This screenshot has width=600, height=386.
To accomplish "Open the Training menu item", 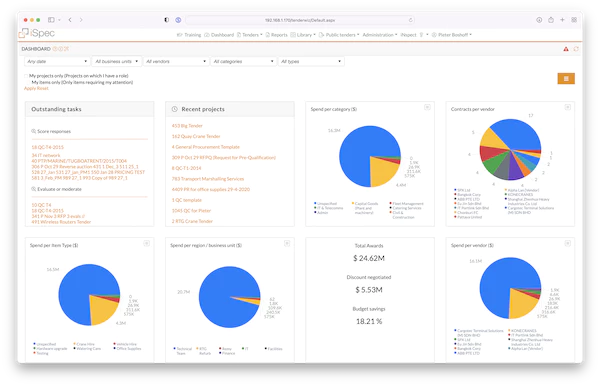I will pyautogui.click(x=189, y=35).
